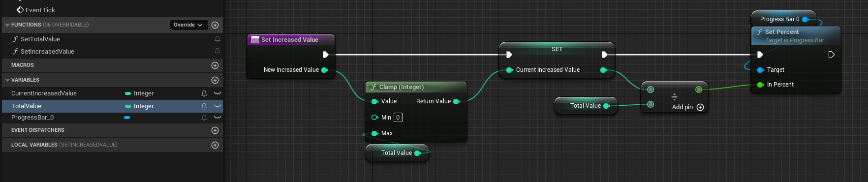Click the bell icon for CurrentIncreasedValue
Screen dimensions: 868x182
pos(204,93)
